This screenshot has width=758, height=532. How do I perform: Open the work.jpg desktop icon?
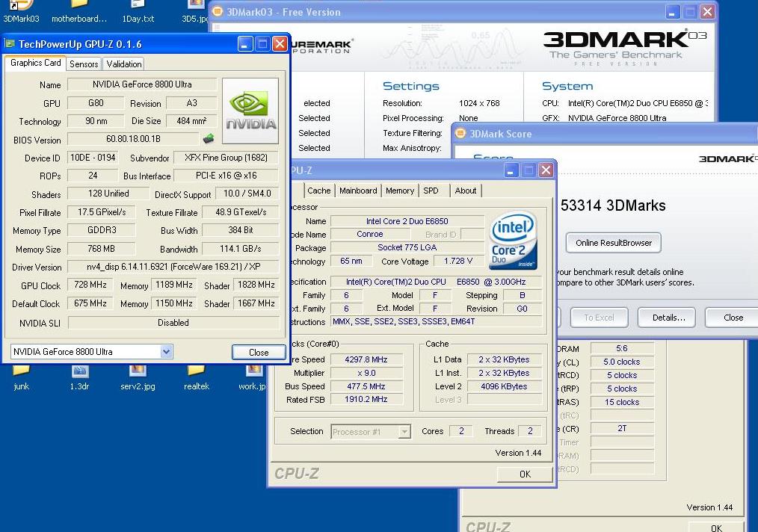[253, 378]
